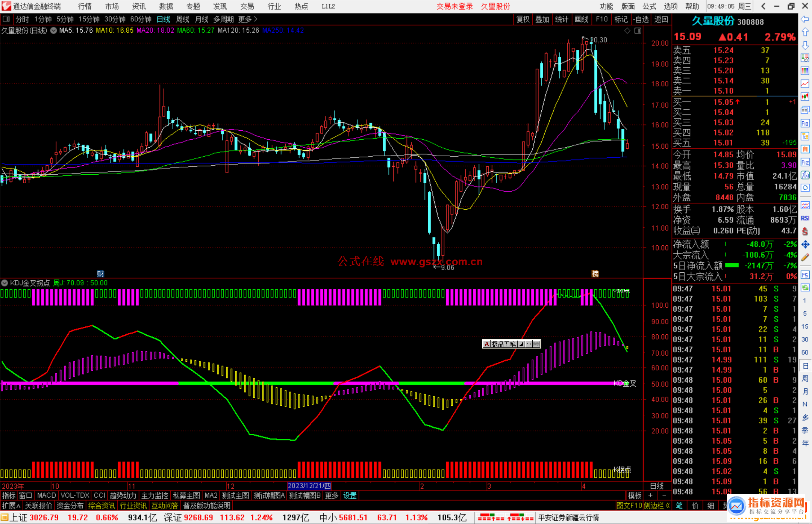Click the stacked windows icon in sidebar
Image resolution: width=812 pixels, height=524 pixels.
(805, 110)
